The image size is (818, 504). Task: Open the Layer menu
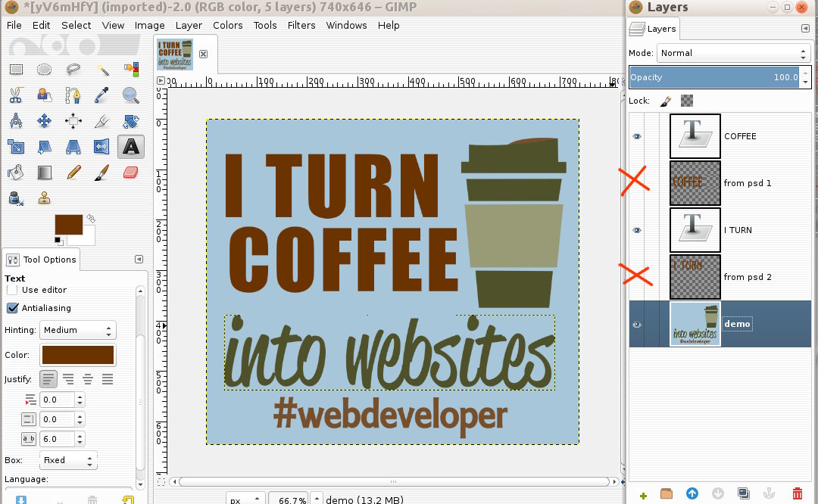(x=189, y=25)
